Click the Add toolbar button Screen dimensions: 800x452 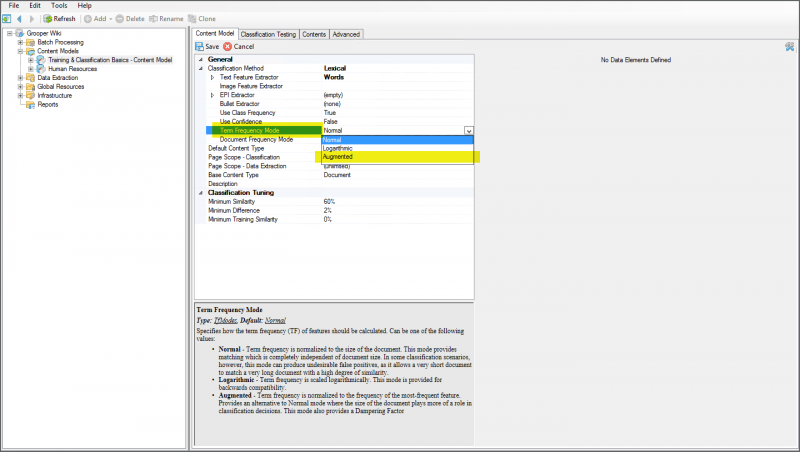(x=96, y=19)
